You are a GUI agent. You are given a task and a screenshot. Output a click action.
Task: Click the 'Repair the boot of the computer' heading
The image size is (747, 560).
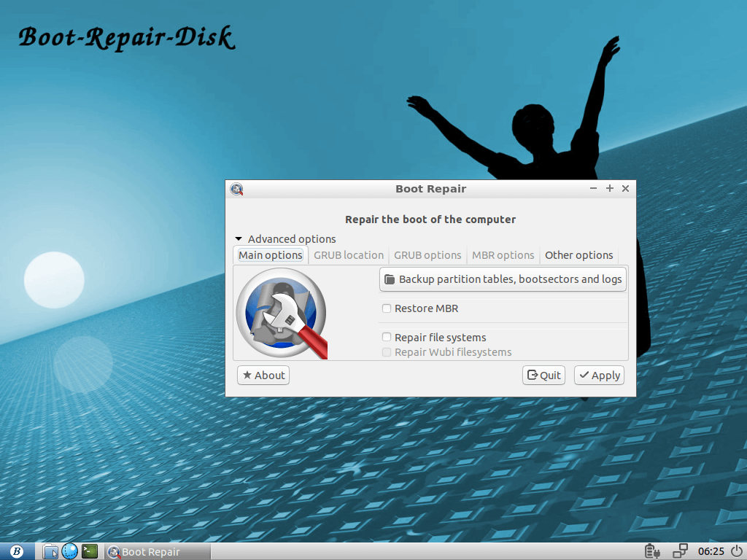(430, 219)
